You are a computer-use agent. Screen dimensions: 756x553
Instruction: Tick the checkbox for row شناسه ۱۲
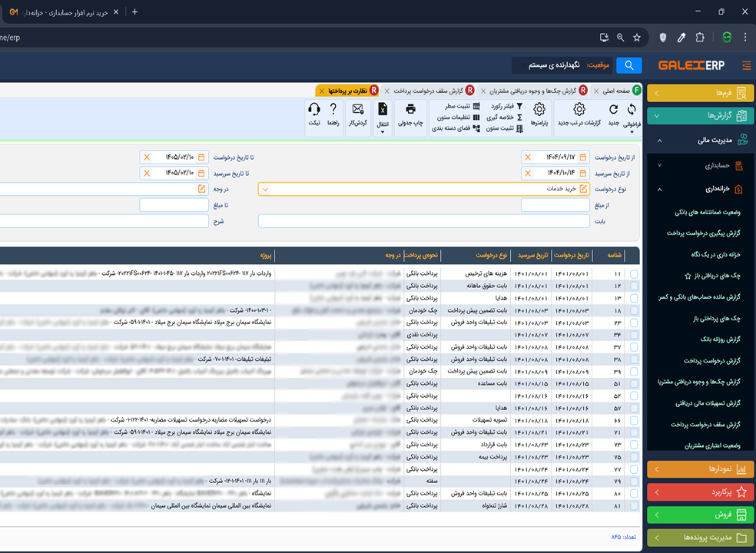(634, 286)
